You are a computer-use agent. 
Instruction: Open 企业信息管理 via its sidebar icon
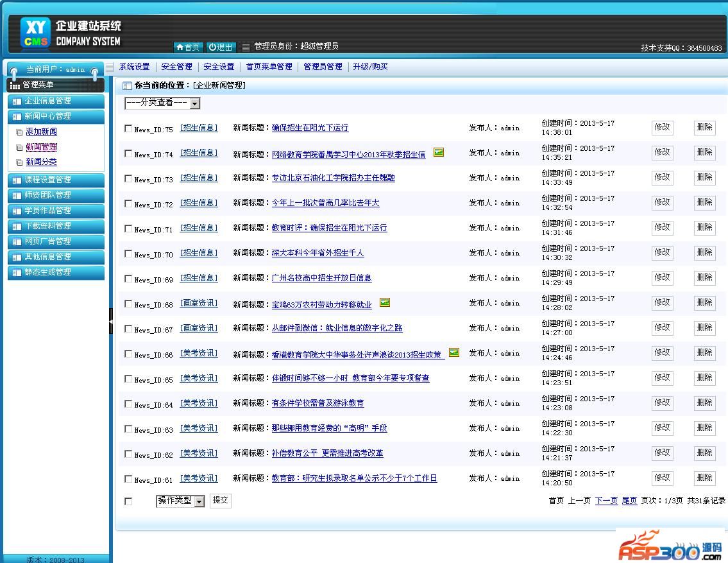(16, 101)
